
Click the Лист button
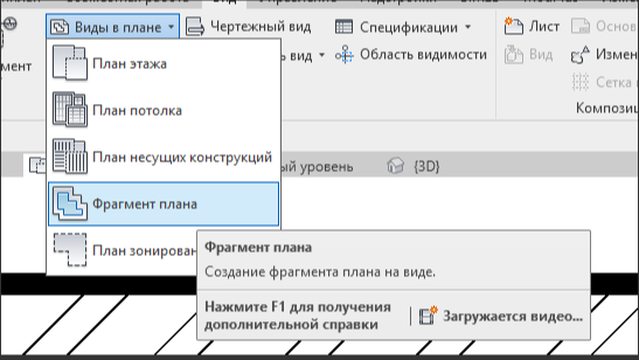pos(531,27)
